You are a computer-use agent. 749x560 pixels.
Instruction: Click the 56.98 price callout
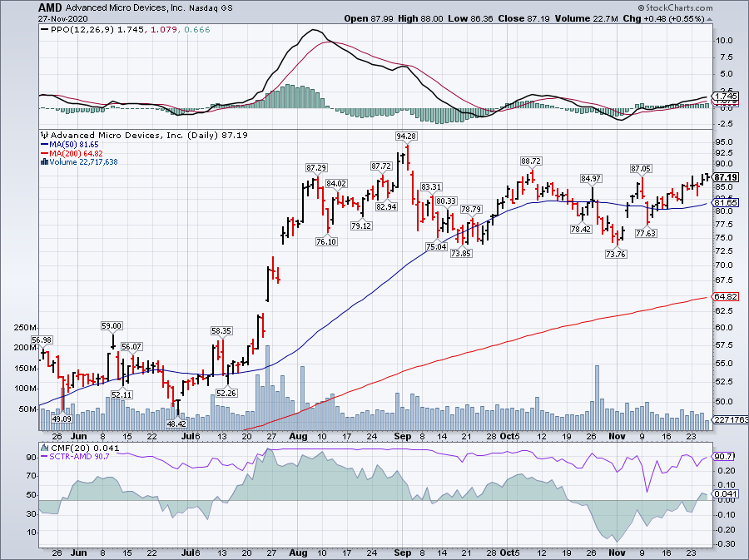click(x=42, y=340)
